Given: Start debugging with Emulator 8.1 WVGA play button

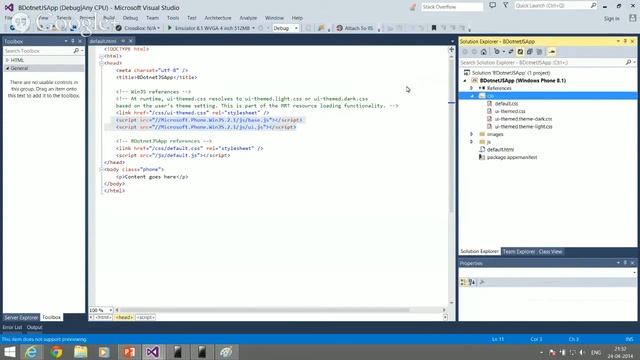Looking at the screenshot, I should point(170,28).
